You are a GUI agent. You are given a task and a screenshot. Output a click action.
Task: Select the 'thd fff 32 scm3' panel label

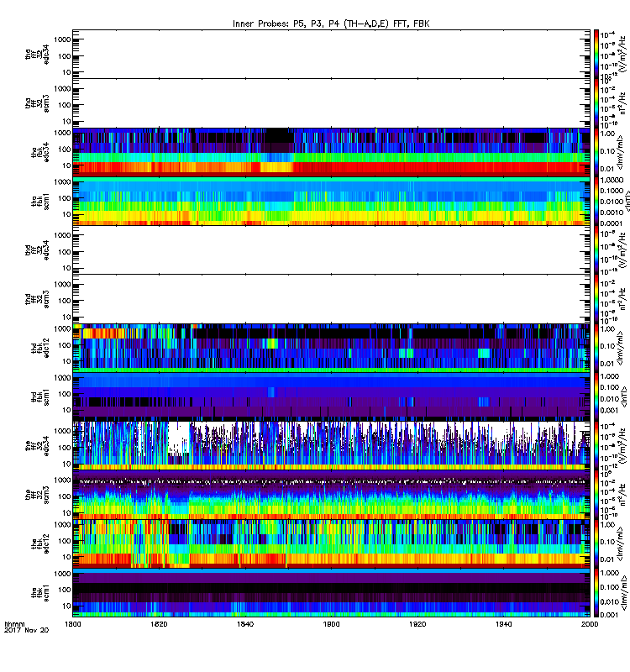(x=37, y=299)
